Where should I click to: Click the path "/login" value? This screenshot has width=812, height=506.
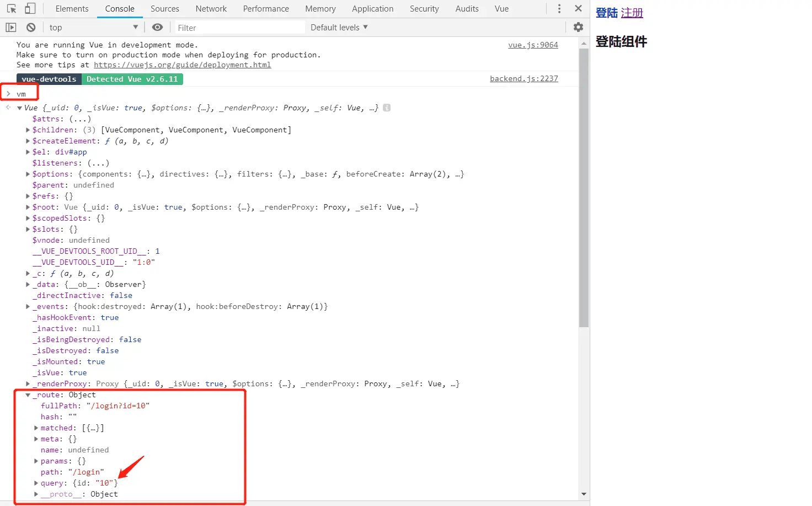[x=86, y=472]
